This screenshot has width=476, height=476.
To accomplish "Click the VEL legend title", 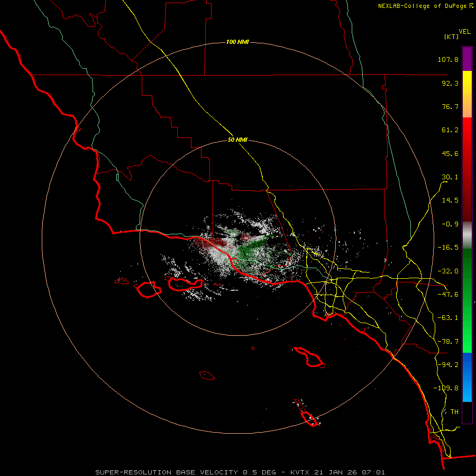I will click(465, 32).
